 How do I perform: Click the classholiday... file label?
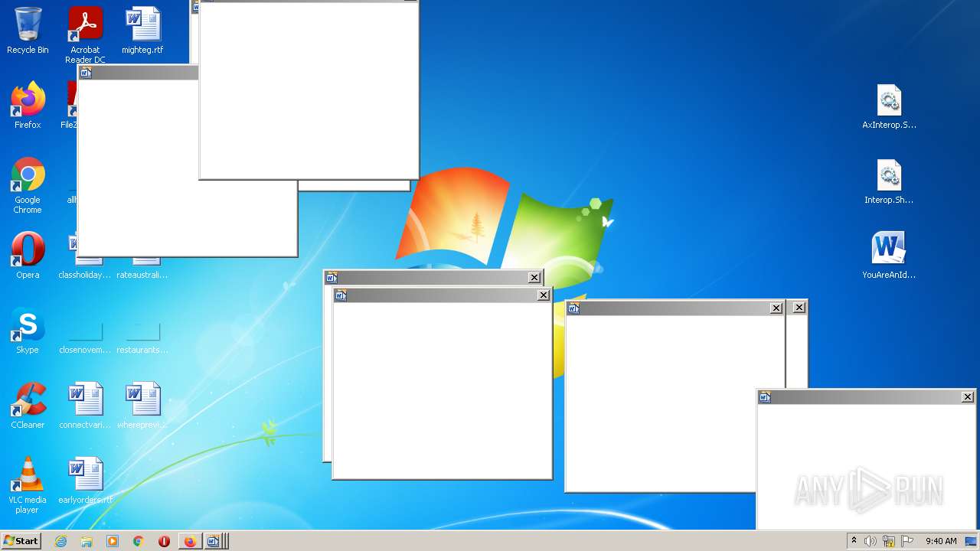[x=85, y=275]
